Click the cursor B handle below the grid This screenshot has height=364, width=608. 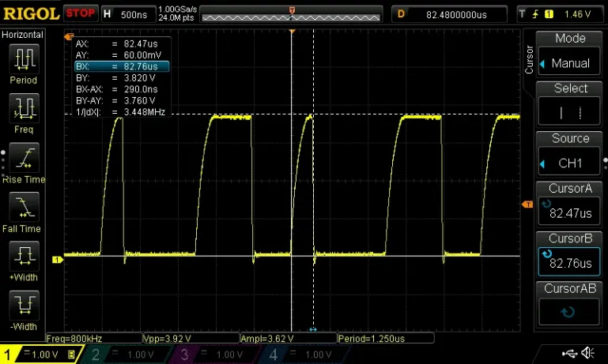point(313,329)
